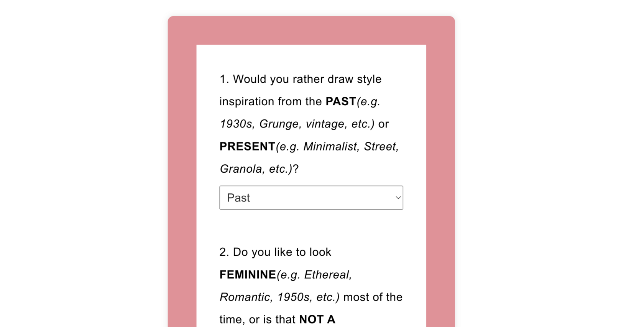Click the "2. Do you like to look" line

275,252
